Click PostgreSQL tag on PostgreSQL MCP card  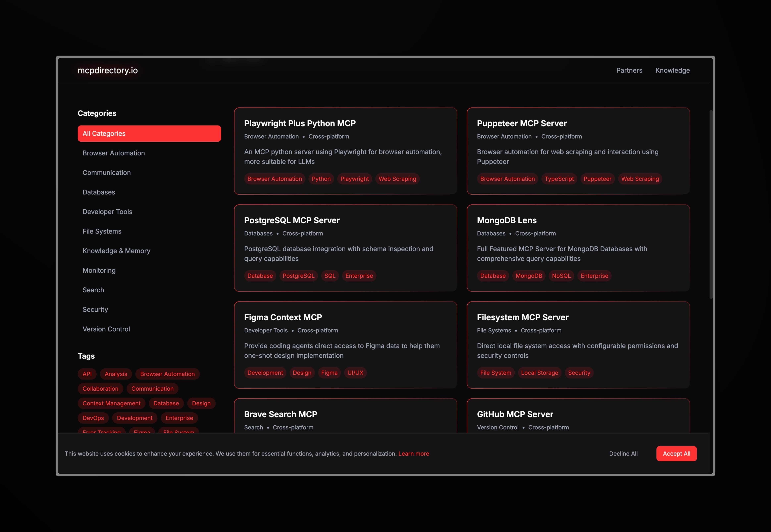[x=299, y=276]
